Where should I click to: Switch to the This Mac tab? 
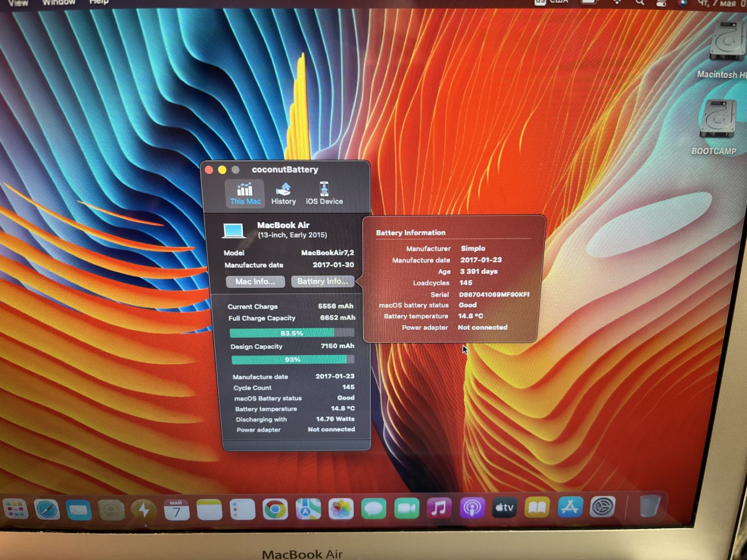pos(245,193)
